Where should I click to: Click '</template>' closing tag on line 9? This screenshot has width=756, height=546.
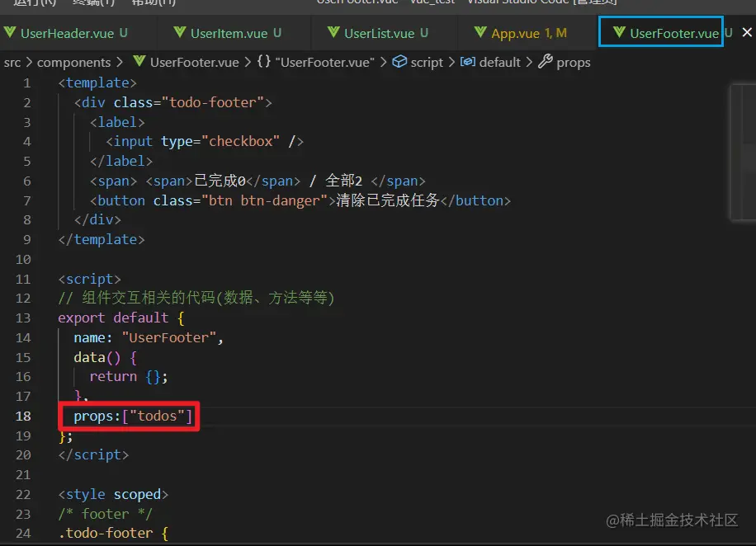[102, 240]
